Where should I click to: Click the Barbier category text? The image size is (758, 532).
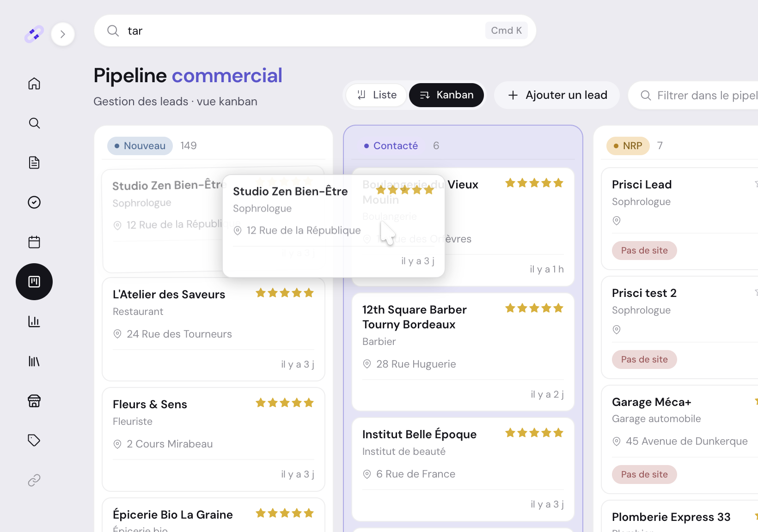(x=379, y=342)
